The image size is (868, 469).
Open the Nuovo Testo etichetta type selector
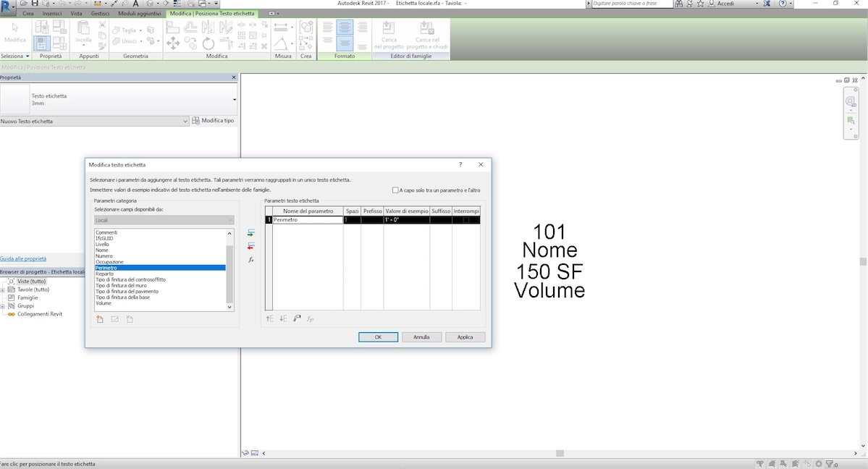(x=185, y=120)
